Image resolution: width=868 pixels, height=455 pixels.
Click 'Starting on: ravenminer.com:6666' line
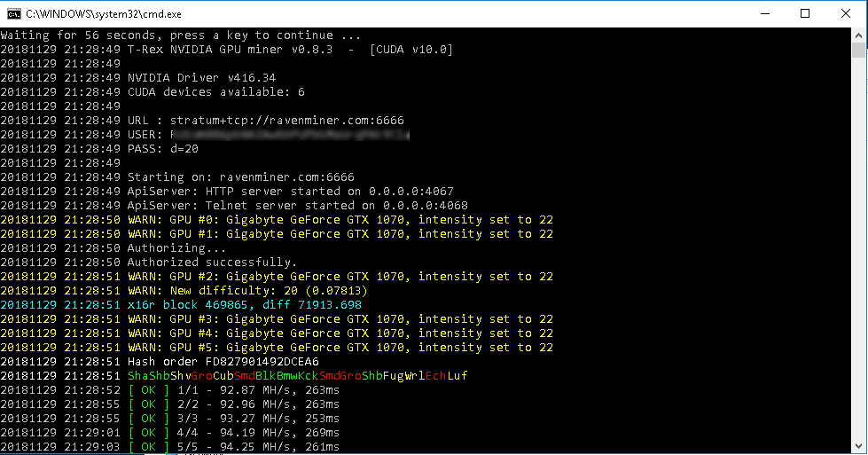177,177
